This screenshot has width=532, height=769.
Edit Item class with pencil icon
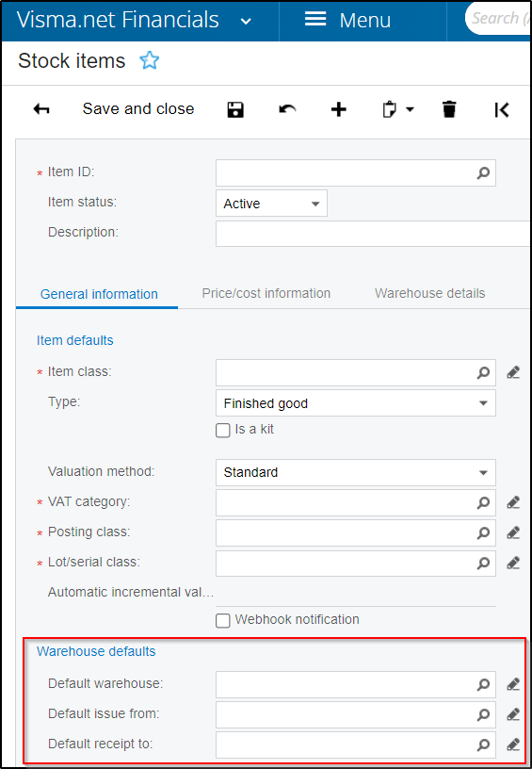point(513,373)
